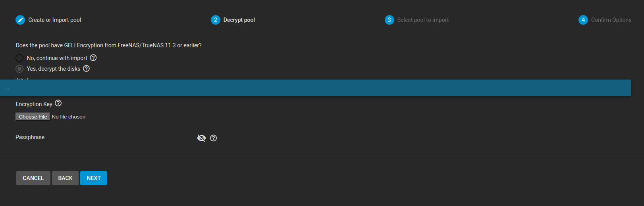Click the step 4 number circle
Image resolution: width=644 pixels, height=206 pixels.
[583, 20]
